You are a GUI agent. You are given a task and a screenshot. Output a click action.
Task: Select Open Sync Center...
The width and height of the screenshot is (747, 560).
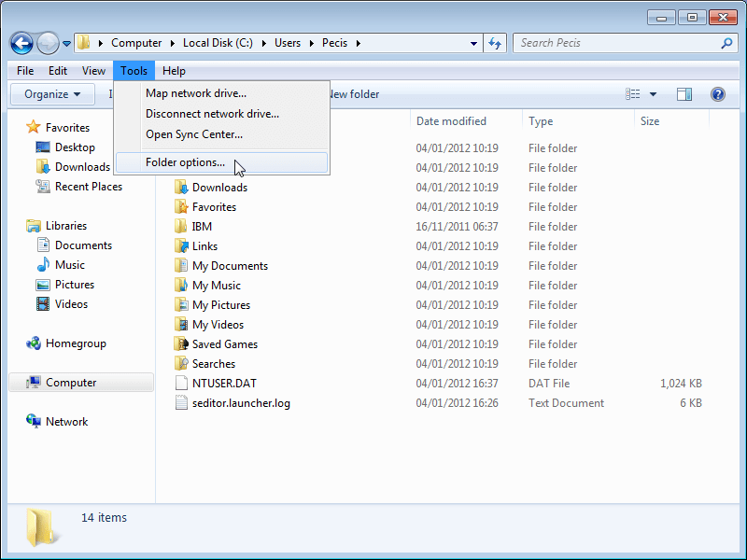click(222, 134)
